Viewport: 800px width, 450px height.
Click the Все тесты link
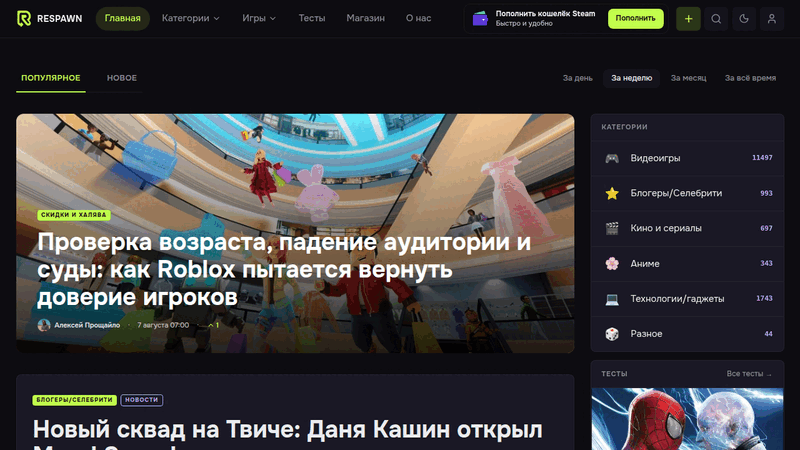(x=748, y=374)
